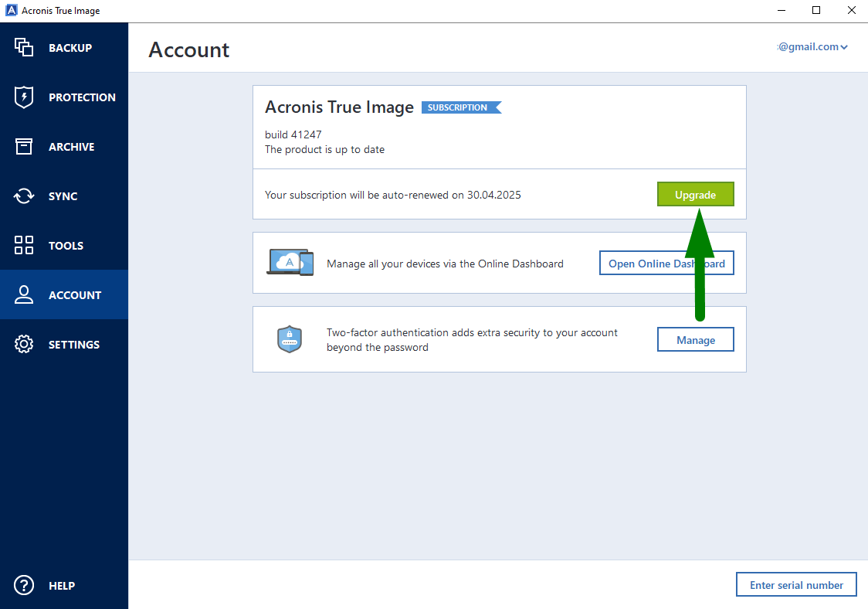Click Manage for two-factor authentication
The image size is (868, 609).
(x=695, y=339)
